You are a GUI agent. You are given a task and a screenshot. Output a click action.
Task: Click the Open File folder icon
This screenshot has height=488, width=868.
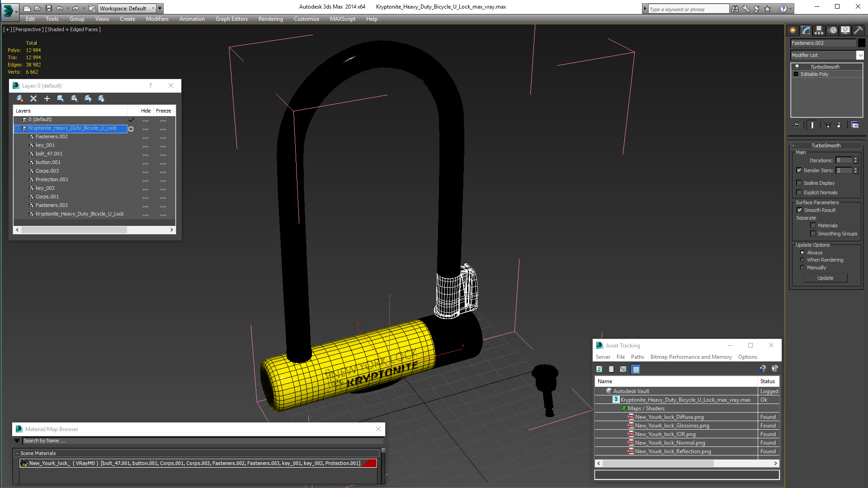tap(38, 8)
